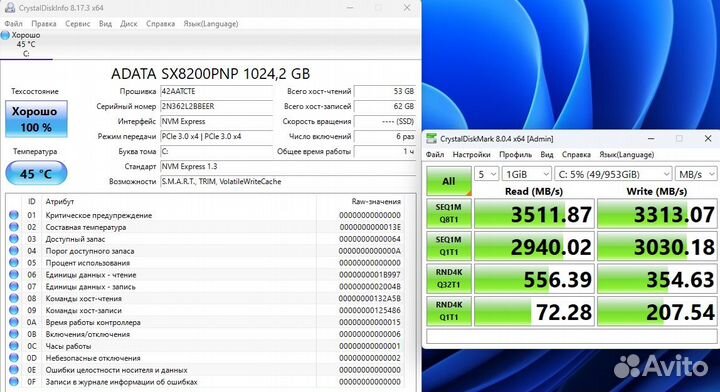Click the 45 °C temperature button

coord(36,174)
